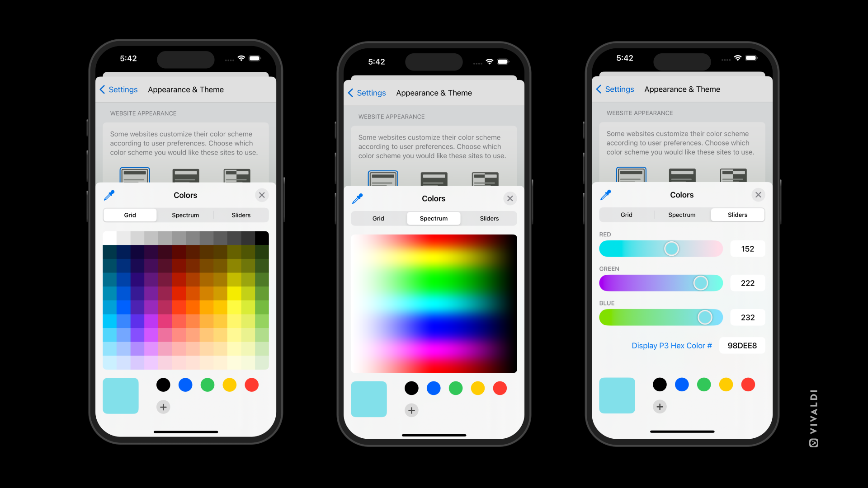Viewport: 868px width, 488px height.
Task: Toggle the Sliders view on left panel
Action: pos(240,215)
